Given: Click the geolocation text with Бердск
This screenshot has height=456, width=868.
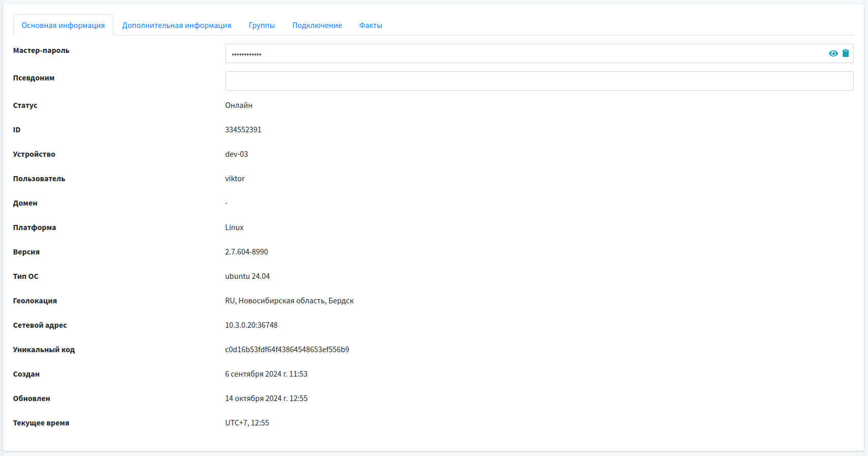Looking at the screenshot, I should [289, 301].
